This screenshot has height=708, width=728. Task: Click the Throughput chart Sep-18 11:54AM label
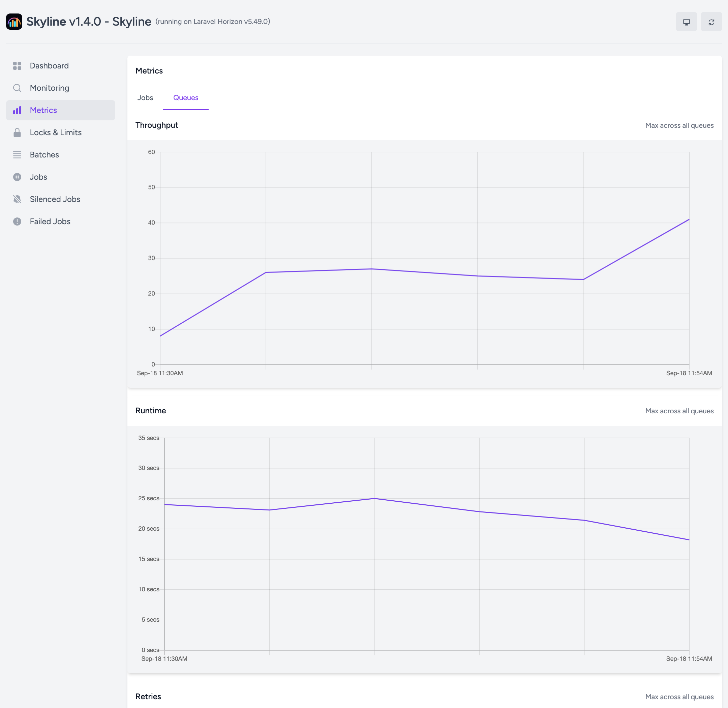pyautogui.click(x=689, y=373)
